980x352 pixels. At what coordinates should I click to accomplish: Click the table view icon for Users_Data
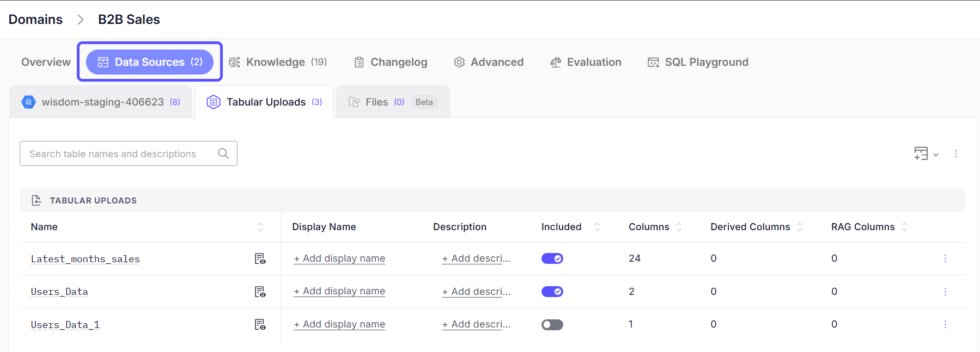260,292
